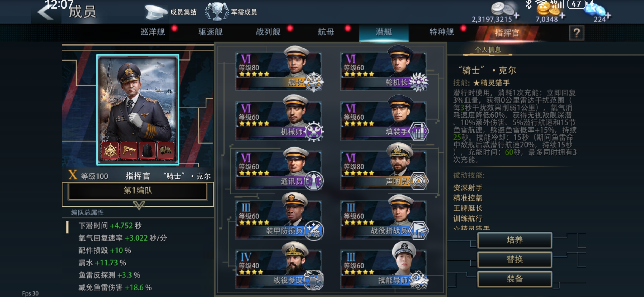
Task: Add silver coins with the plus icon
Action: click(517, 16)
